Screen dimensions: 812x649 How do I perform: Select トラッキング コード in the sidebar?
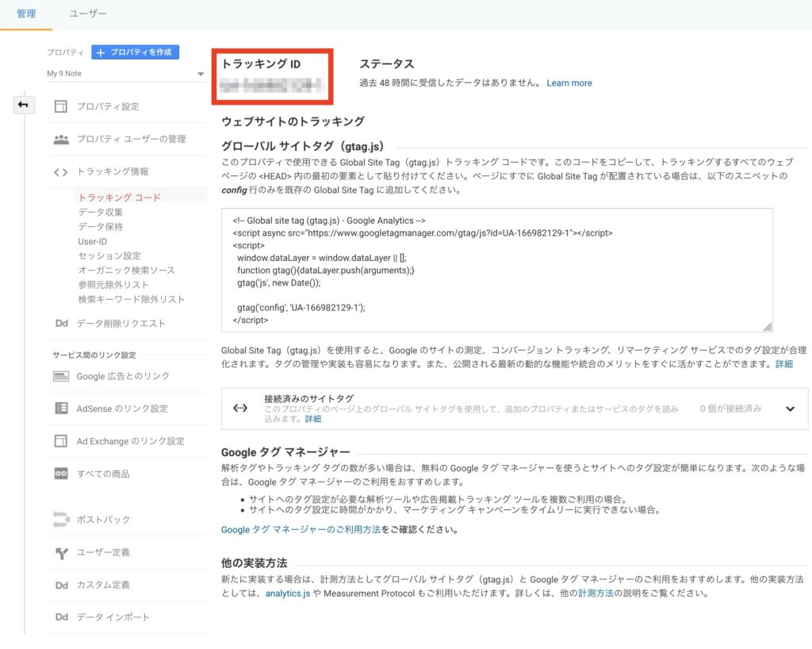click(119, 198)
